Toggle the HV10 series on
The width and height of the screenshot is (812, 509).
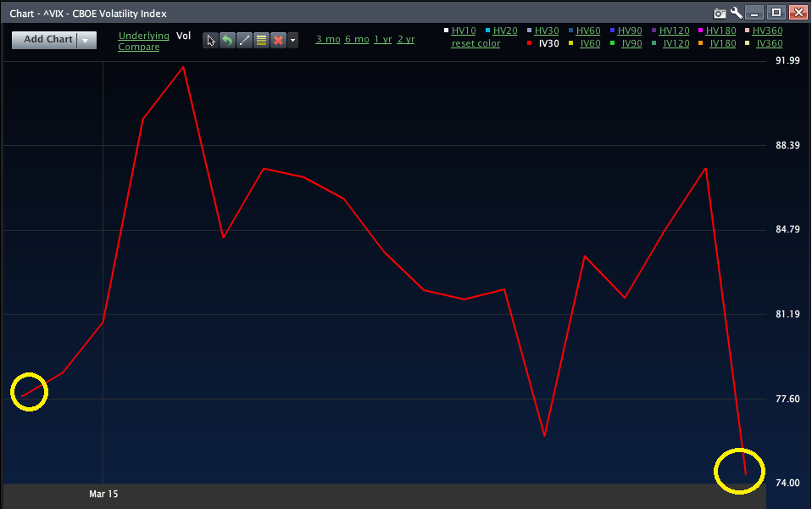(463, 31)
